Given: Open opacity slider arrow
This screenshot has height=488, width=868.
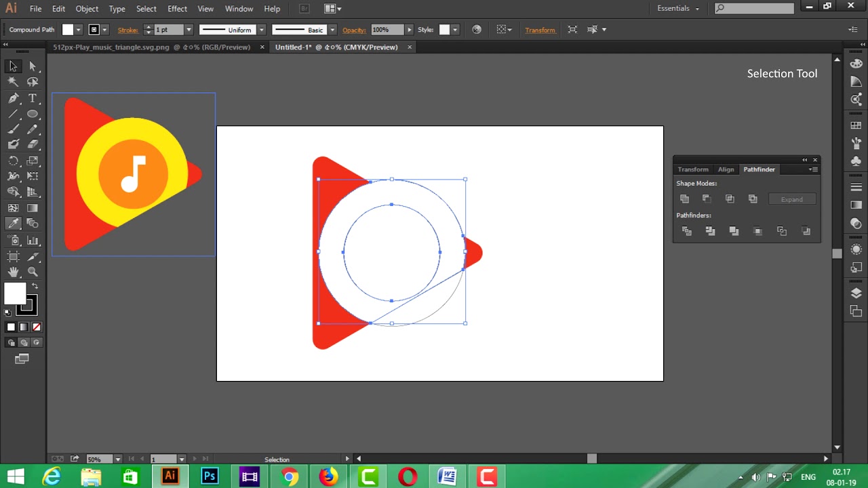Looking at the screenshot, I should (x=409, y=30).
